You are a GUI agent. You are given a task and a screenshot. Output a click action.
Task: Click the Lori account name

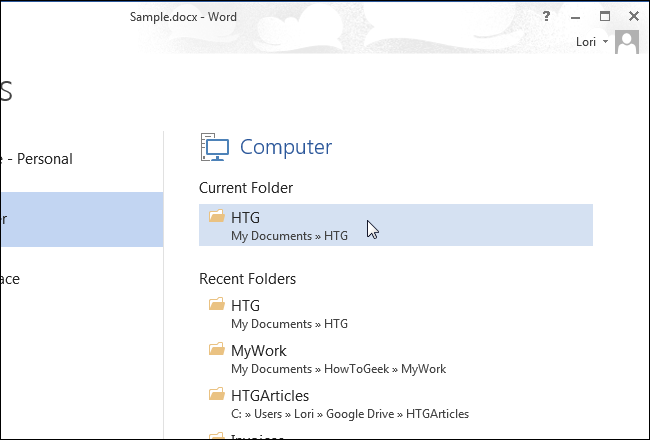point(586,43)
